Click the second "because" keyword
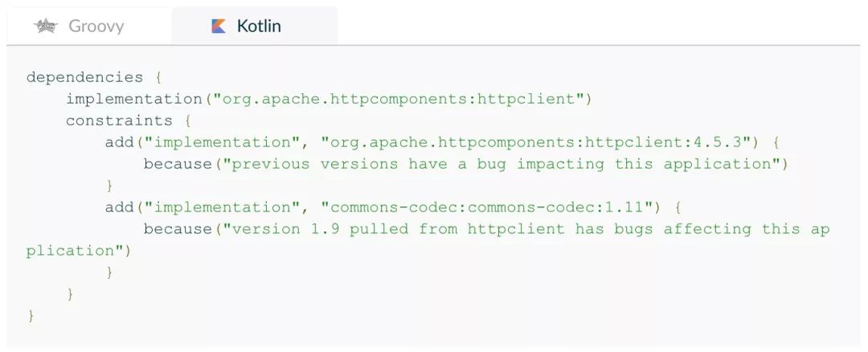The image size is (868, 352). pos(178,229)
